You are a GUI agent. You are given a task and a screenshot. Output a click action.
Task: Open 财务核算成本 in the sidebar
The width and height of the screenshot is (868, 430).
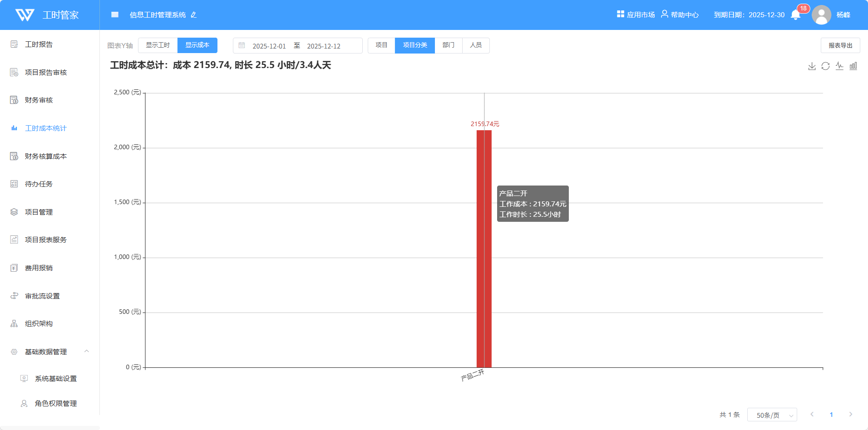[45, 156]
